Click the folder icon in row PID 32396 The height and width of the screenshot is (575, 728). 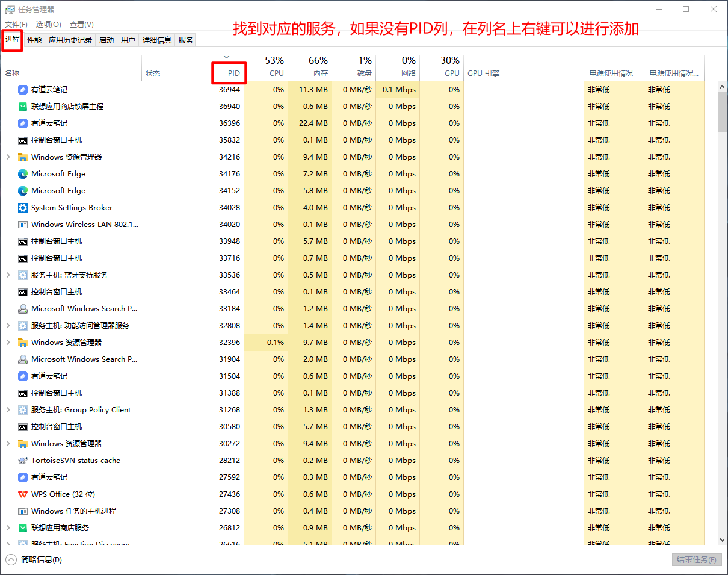coord(23,342)
